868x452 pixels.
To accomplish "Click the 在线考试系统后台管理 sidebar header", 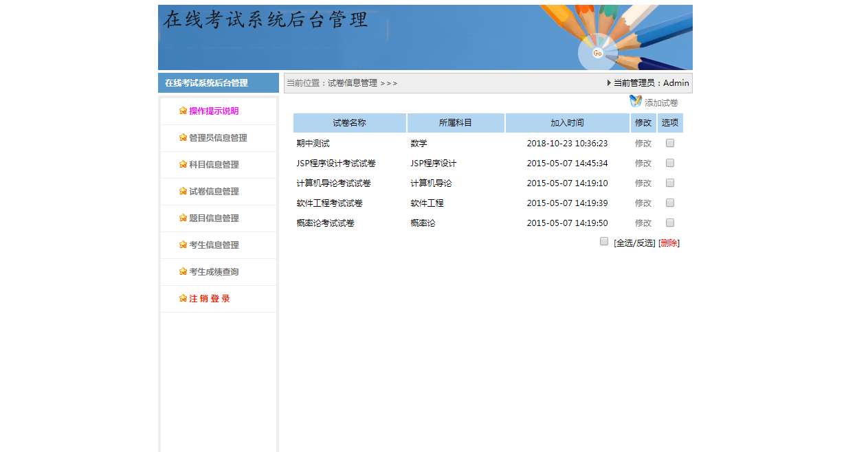I will 219,83.
